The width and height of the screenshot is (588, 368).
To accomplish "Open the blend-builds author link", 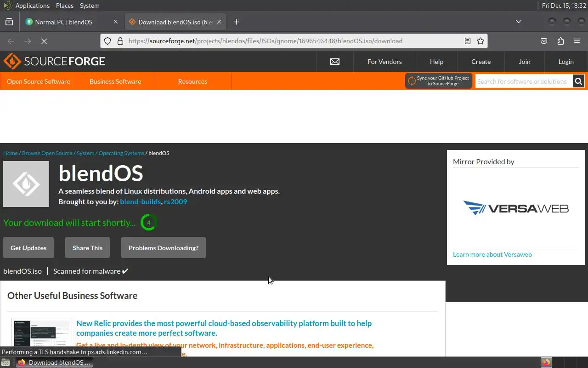I will [141, 201].
